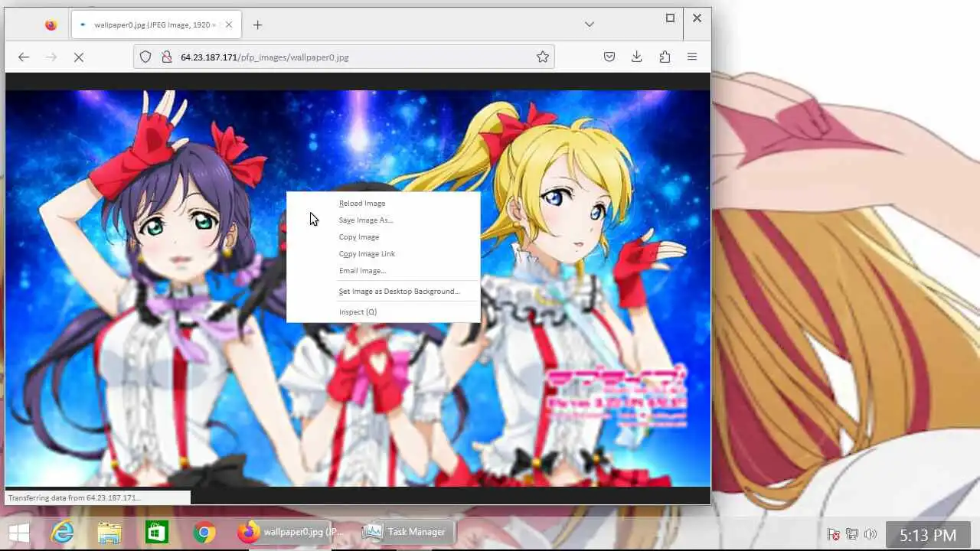Choose Reload Image from context menu

[383, 203]
